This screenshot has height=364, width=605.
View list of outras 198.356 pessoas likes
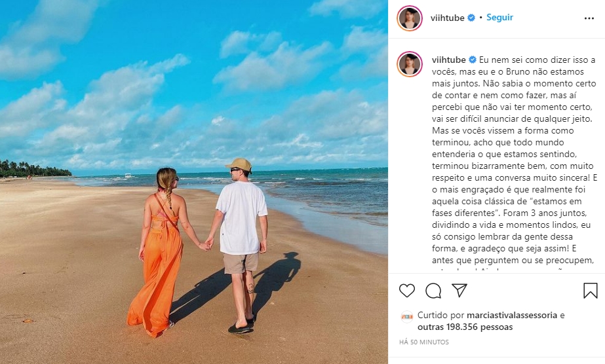pos(465,327)
